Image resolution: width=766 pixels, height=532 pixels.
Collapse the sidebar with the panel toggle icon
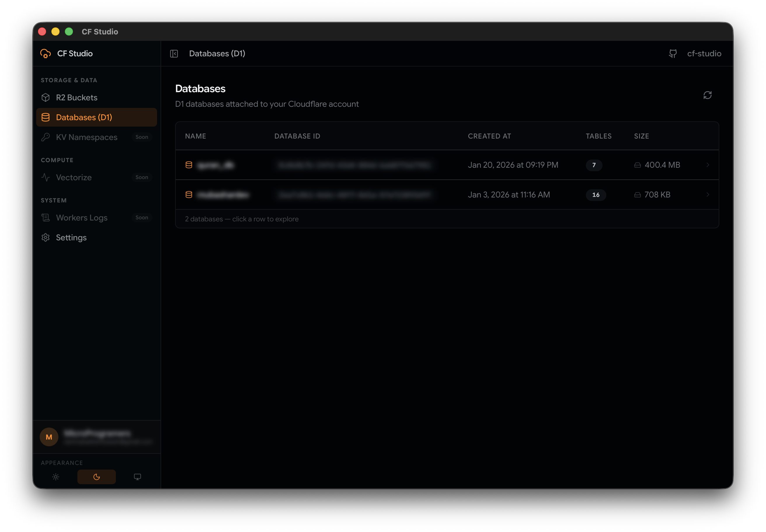coord(174,54)
